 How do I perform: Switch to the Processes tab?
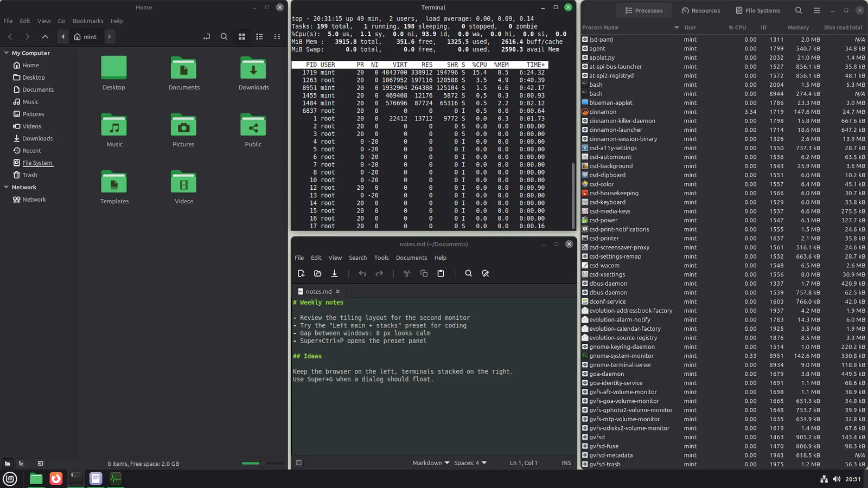click(644, 10)
